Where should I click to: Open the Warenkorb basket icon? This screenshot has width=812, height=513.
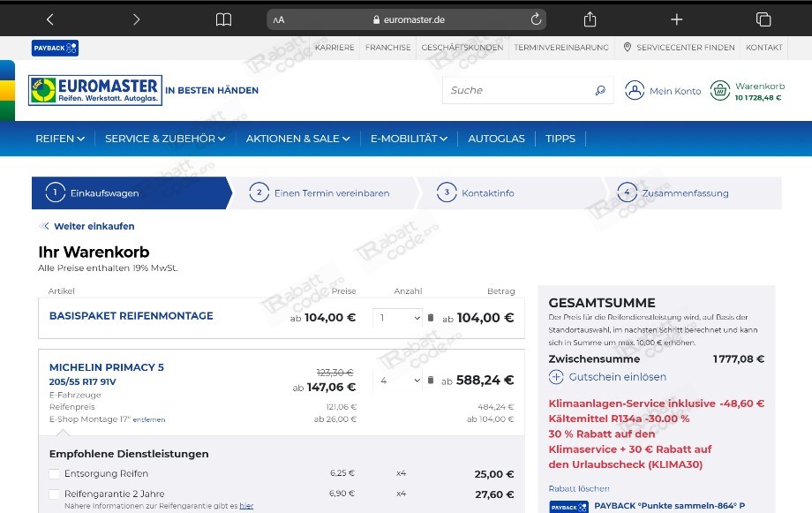point(720,91)
